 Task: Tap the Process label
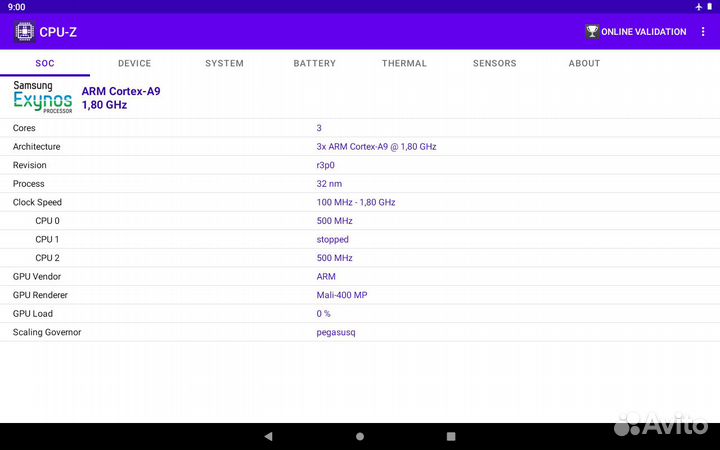(x=28, y=184)
